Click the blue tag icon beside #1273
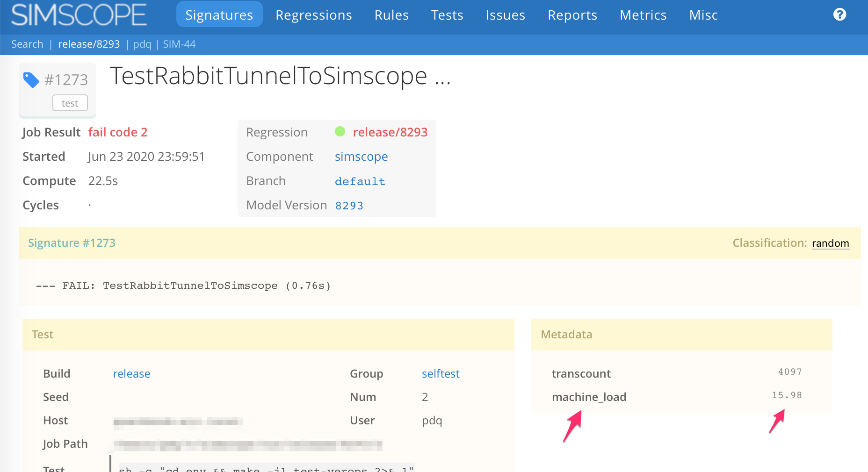This screenshot has width=868, height=472. click(31, 80)
